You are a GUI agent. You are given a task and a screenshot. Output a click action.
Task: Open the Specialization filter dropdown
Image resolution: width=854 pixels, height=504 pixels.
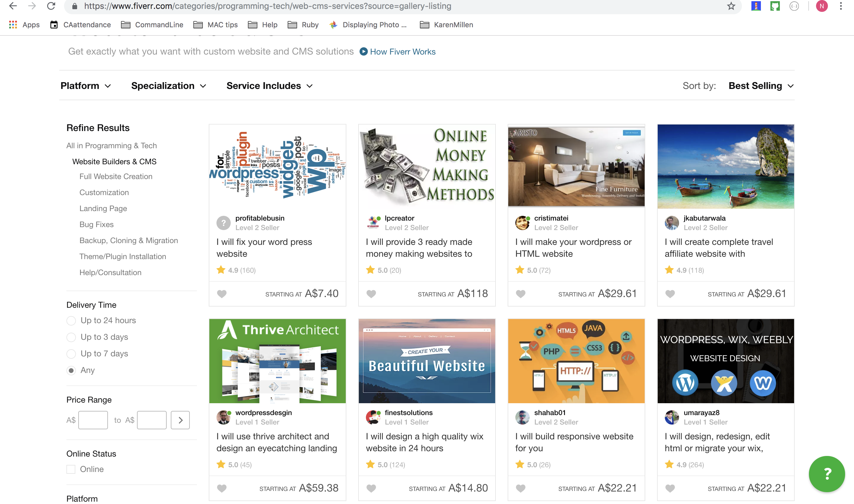[168, 86]
